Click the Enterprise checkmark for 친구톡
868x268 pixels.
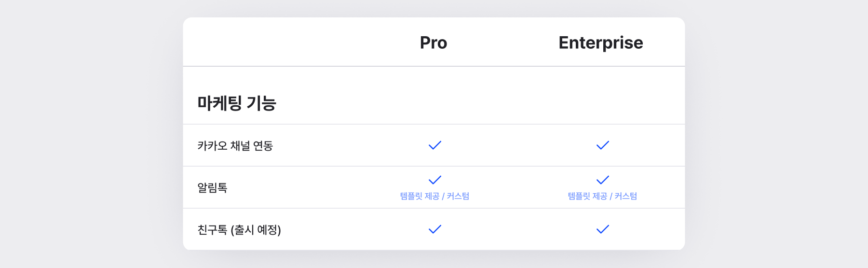pyautogui.click(x=603, y=229)
